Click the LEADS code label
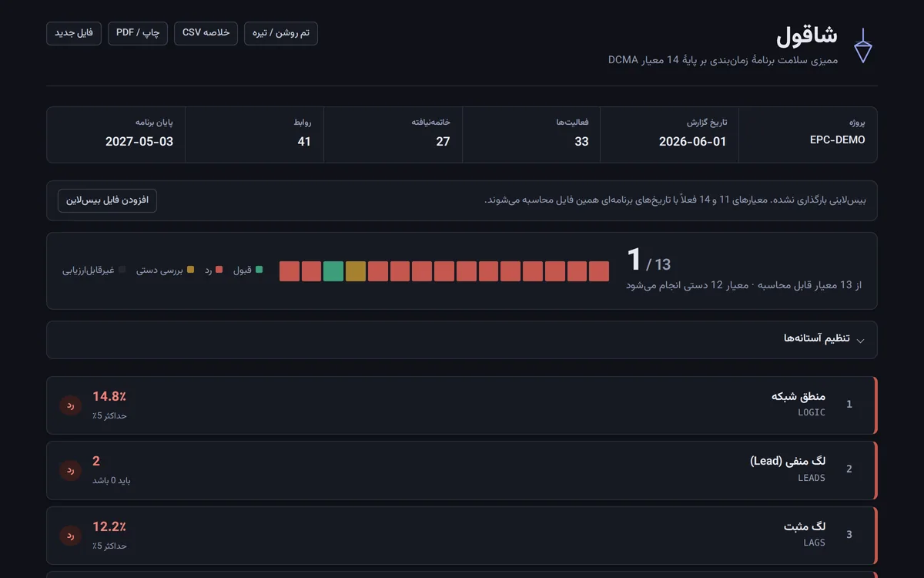Image resolution: width=924 pixels, height=578 pixels. point(812,478)
